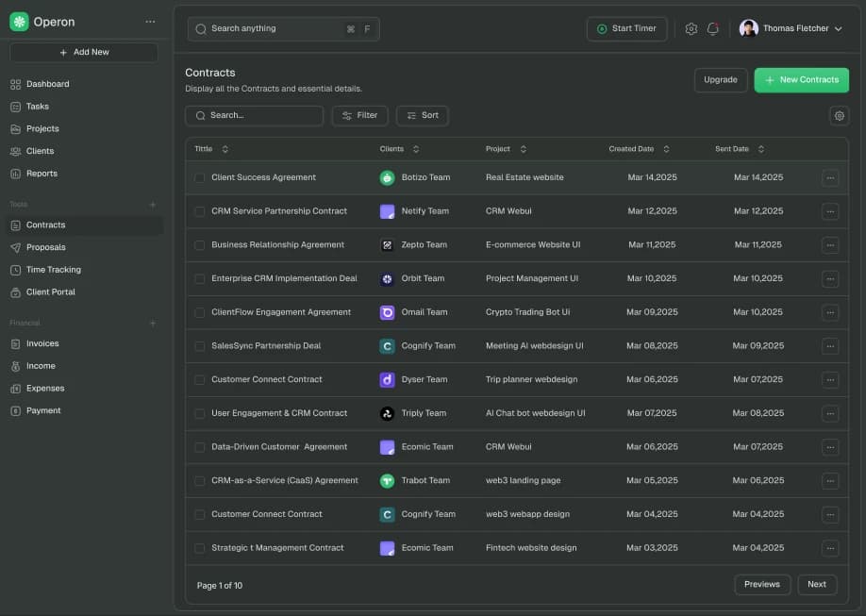Open notifications via the bell icon
This screenshot has height=616, width=866.
[x=713, y=28]
